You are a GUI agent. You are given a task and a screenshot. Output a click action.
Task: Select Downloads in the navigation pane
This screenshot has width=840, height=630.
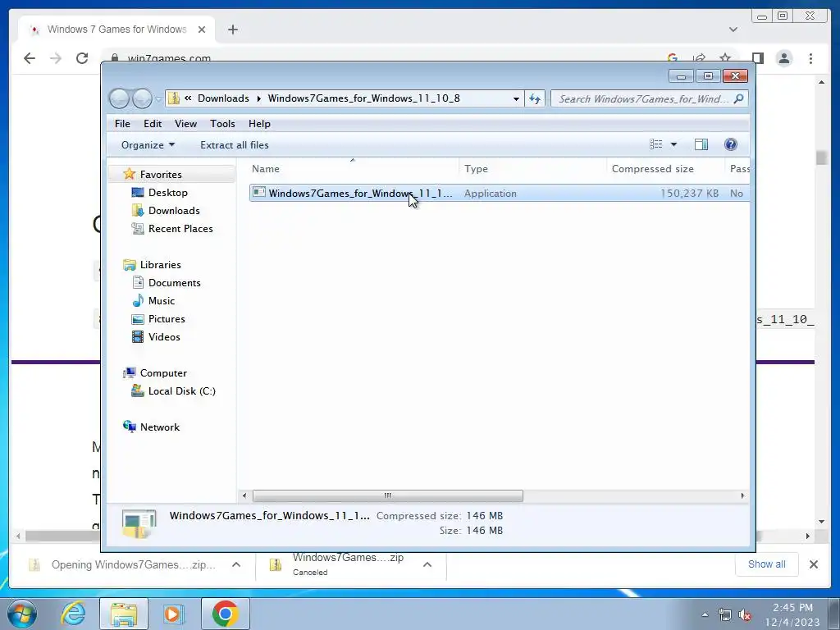coord(174,211)
